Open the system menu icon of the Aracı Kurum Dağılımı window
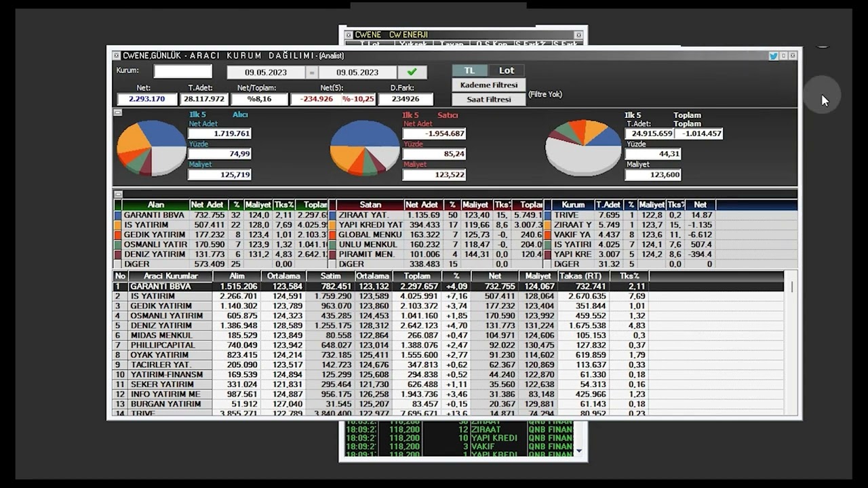Image resolution: width=868 pixels, height=488 pixels. pos(117,56)
